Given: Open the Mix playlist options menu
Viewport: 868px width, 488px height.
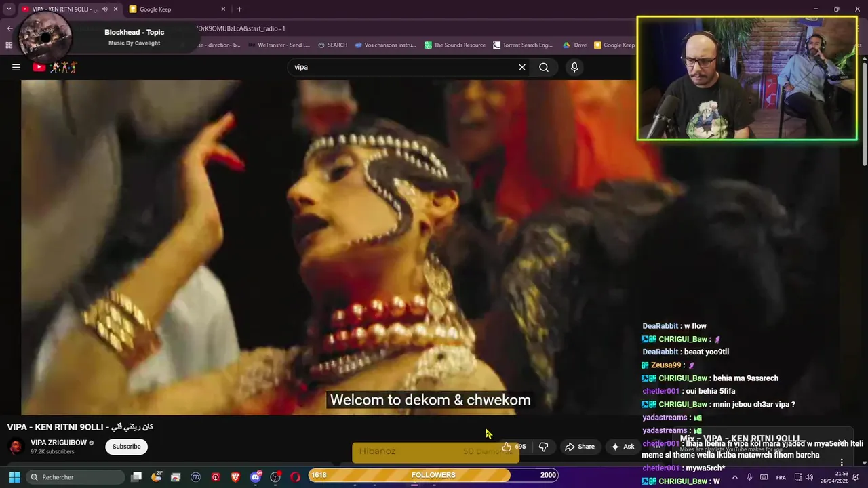Looking at the screenshot, I should (842, 462).
